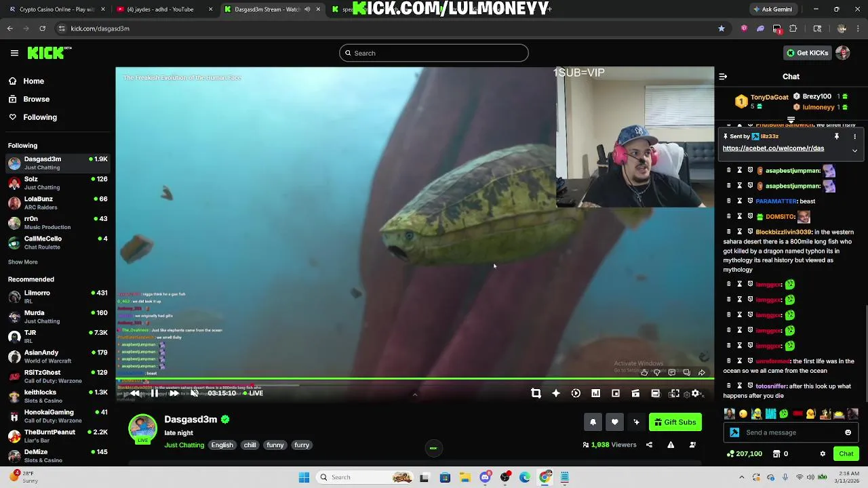868x488 pixels.
Task: Pause the live stream
Action: point(155,393)
